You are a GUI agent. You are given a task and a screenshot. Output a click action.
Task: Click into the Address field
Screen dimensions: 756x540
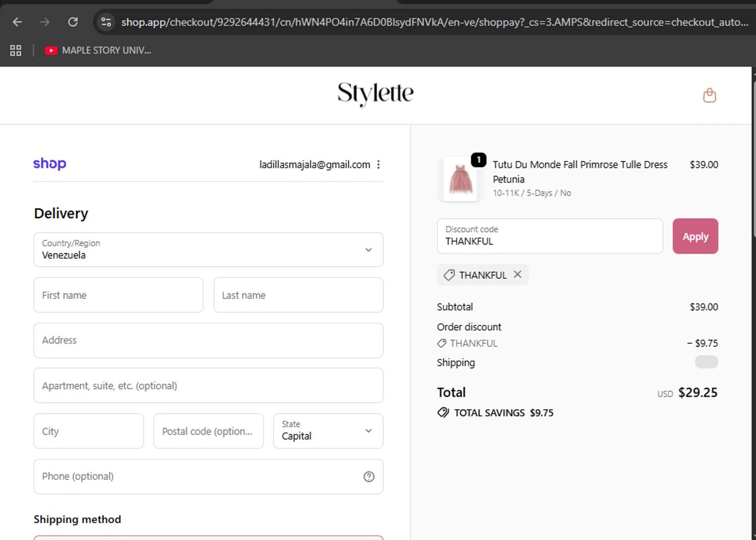click(209, 340)
